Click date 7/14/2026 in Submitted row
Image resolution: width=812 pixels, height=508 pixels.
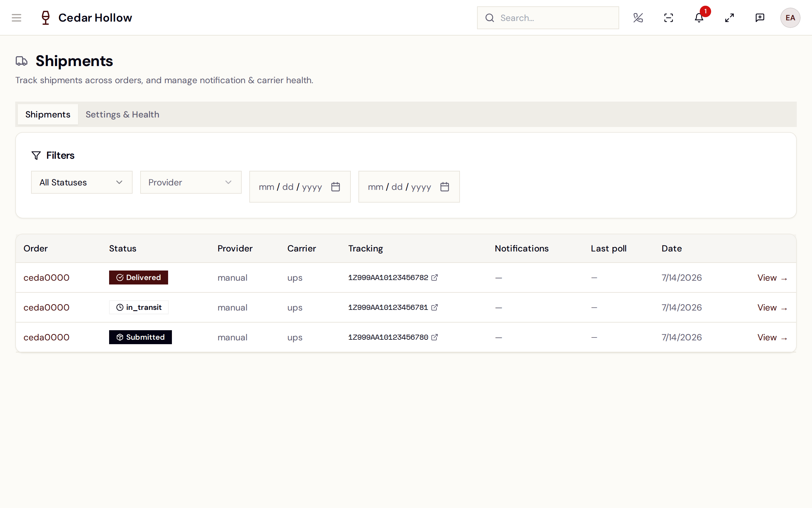coord(681,337)
